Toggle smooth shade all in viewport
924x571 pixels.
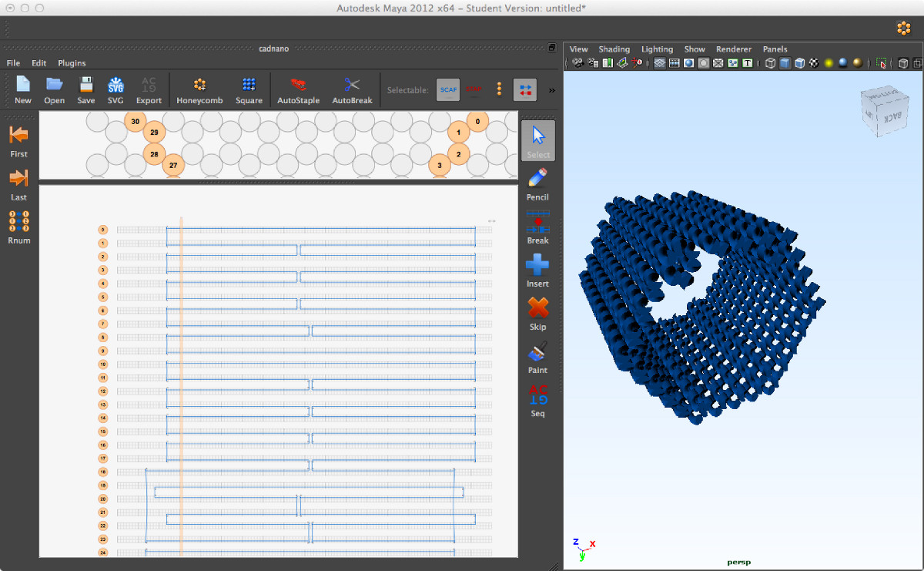[785, 63]
